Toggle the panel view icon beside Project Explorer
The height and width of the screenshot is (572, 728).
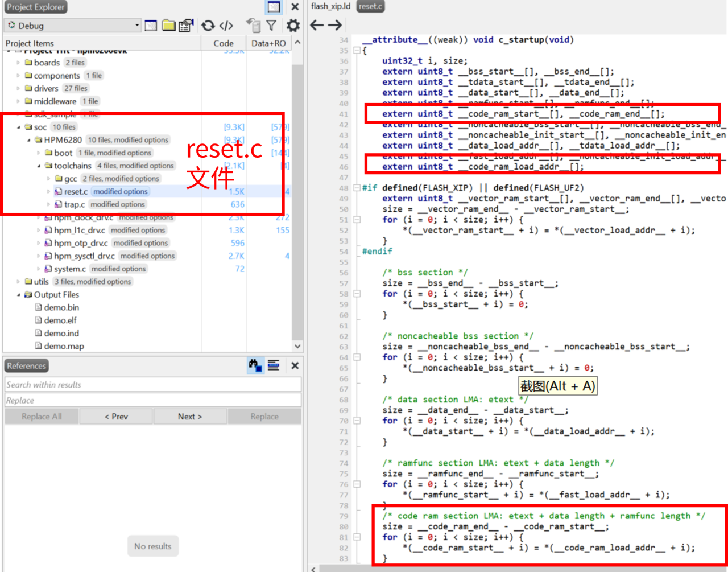click(274, 7)
